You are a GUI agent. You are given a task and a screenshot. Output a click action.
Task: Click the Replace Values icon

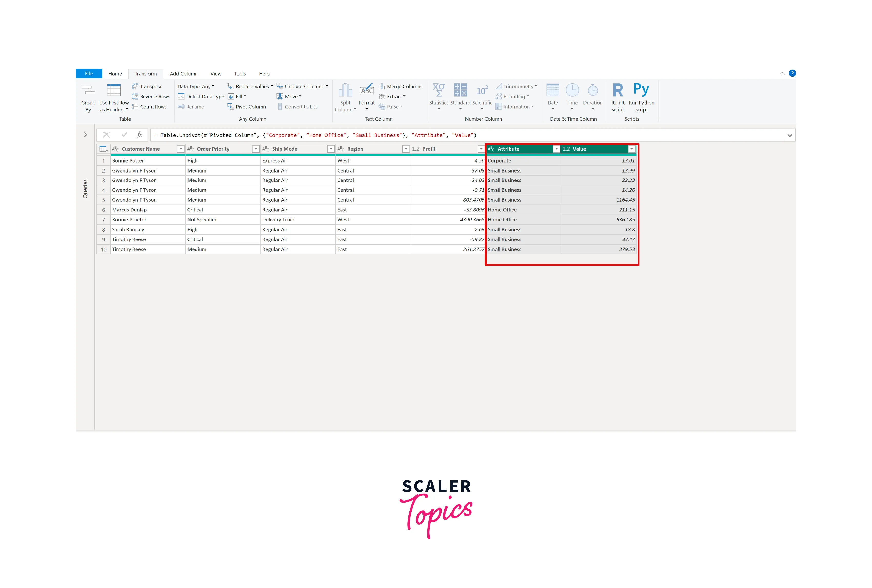[231, 86]
